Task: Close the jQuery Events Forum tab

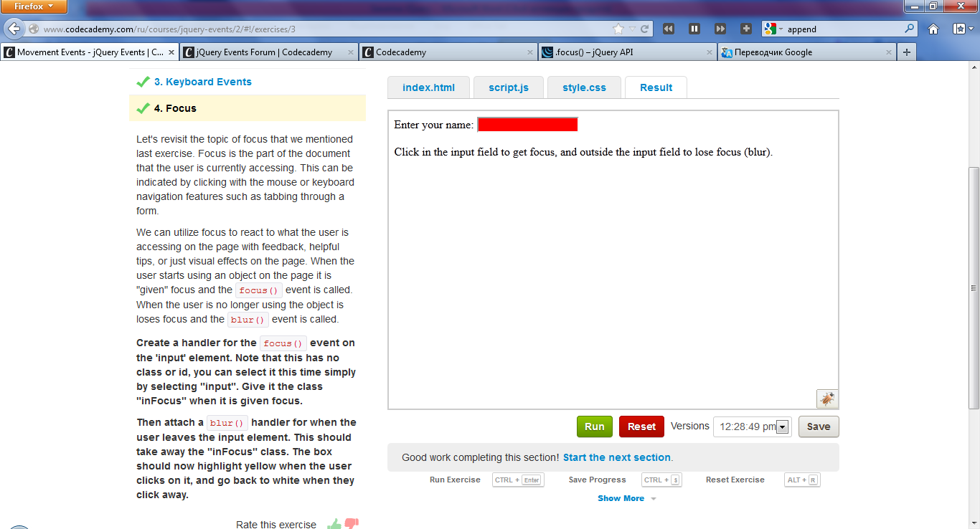Action: 350,52
